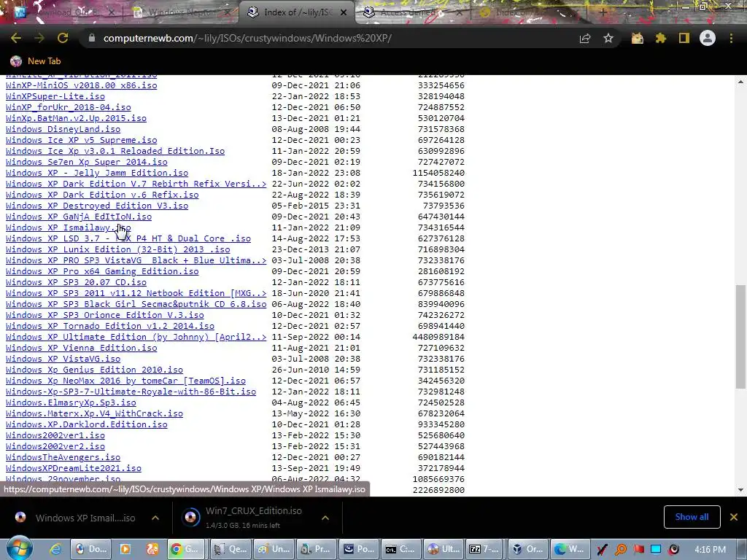Open Windows Se7en Xp Super 2014.iso

[x=87, y=162]
